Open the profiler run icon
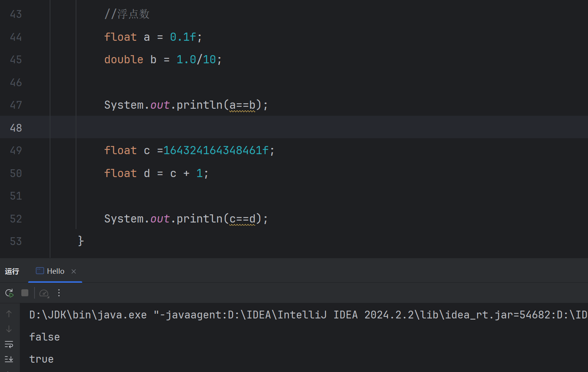Image resolution: width=588 pixels, height=372 pixels. tap(44, 293)
